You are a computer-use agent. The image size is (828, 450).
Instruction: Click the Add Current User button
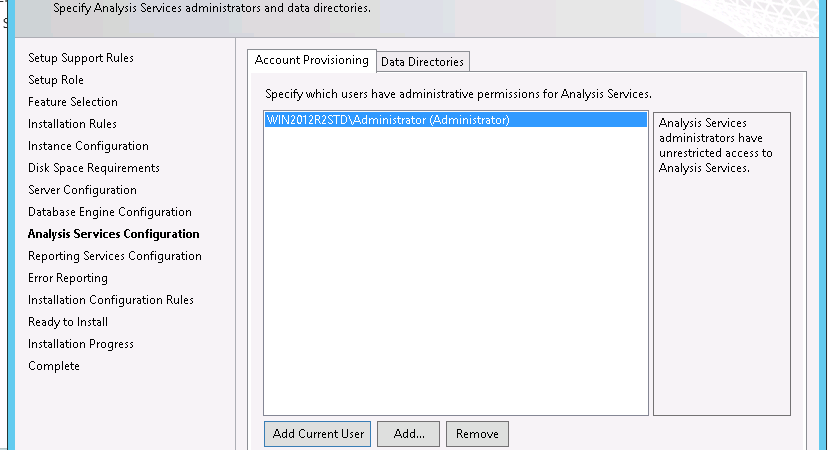point(317,434)
